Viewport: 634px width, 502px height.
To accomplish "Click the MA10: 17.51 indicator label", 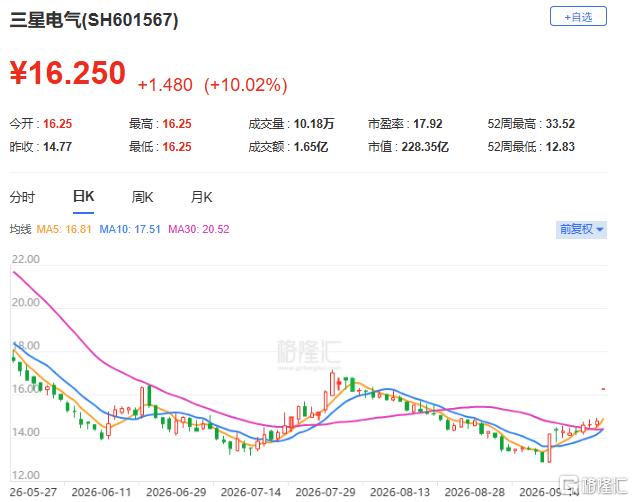I will tap(130, 229).
